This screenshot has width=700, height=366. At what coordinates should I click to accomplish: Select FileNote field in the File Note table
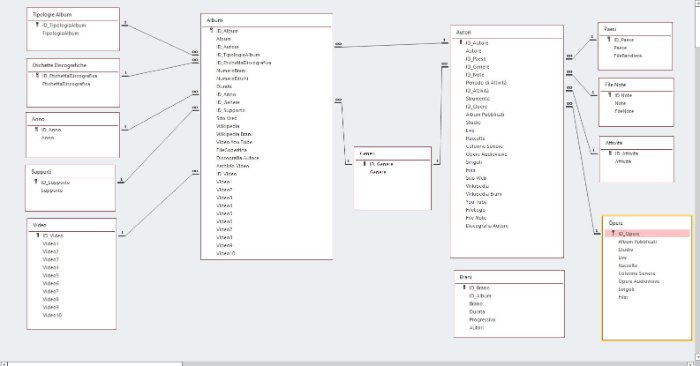(624, 111)
